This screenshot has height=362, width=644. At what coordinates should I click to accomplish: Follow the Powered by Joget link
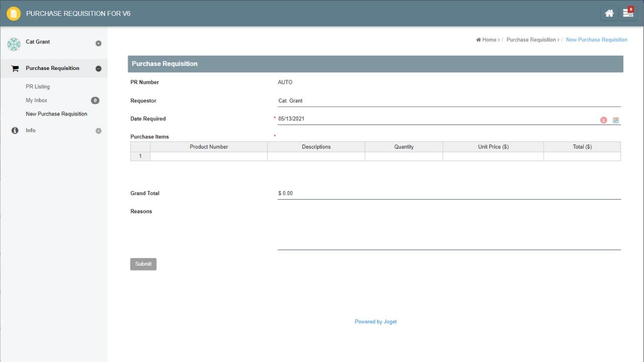375,322
